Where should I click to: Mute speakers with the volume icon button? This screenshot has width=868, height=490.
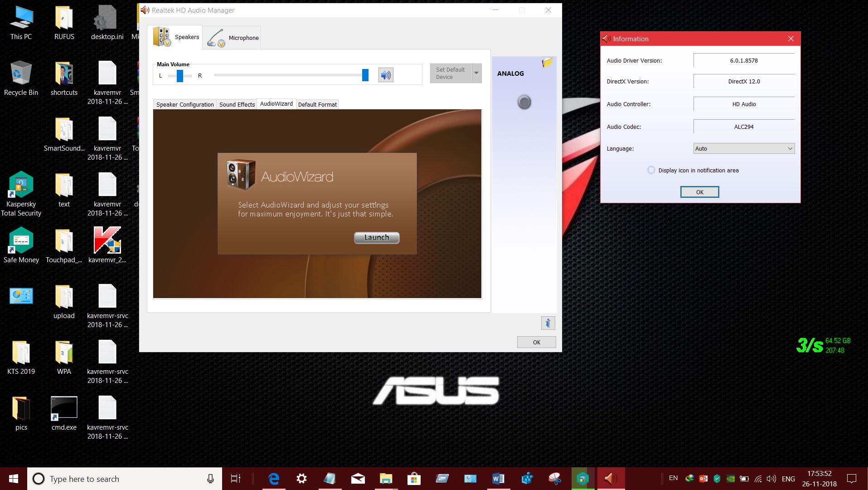pyautogui.click(x=386, y=75)
